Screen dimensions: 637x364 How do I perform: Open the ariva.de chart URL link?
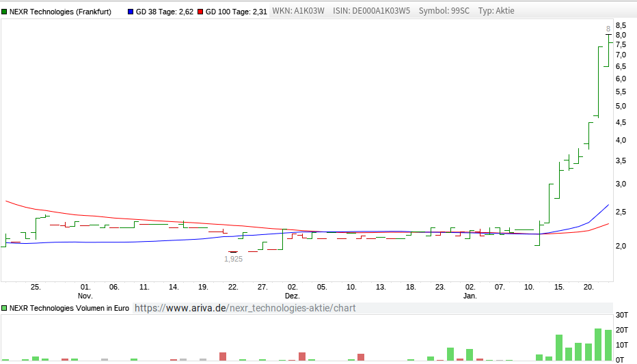[x=245, y=308]
